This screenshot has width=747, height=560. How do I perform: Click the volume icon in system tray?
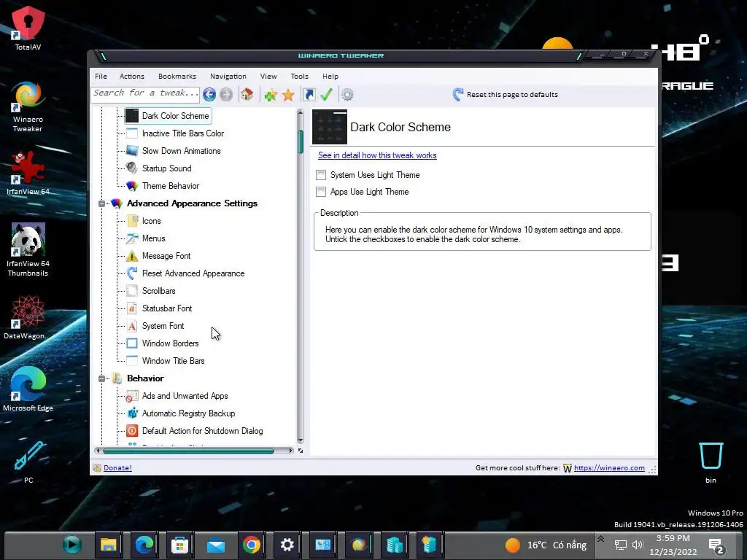pyautogui.click(x=638, y=545)
